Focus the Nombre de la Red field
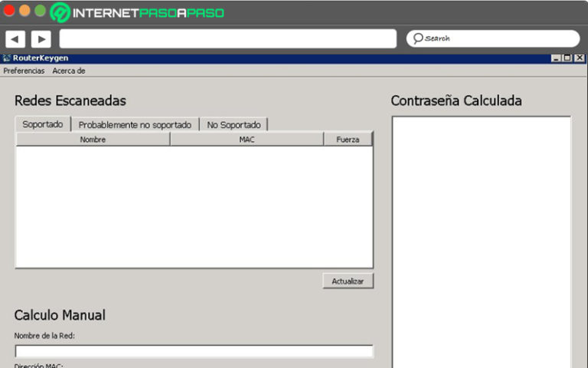The height and width of the screenshot is (368, 588). pyautogui.click(x=194, y=351)
